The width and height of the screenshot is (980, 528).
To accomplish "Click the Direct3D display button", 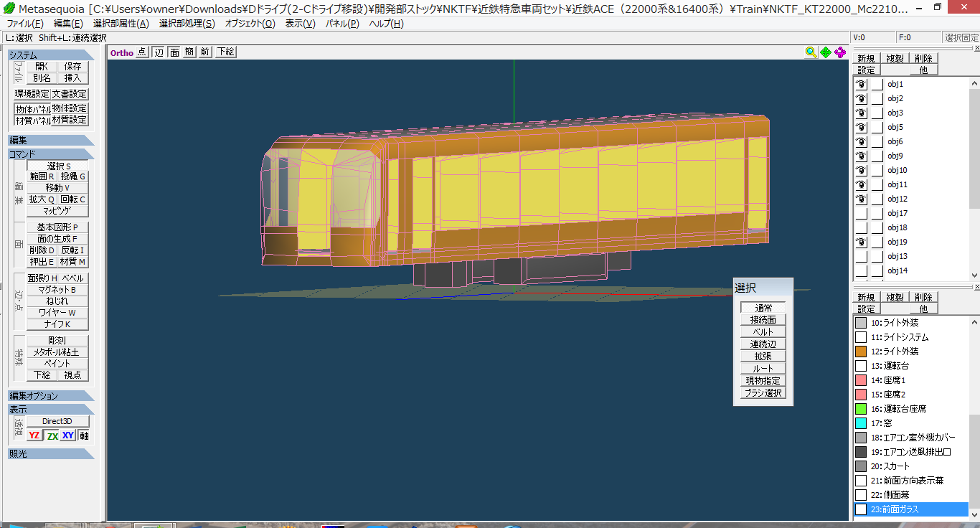I will (57, 421).
